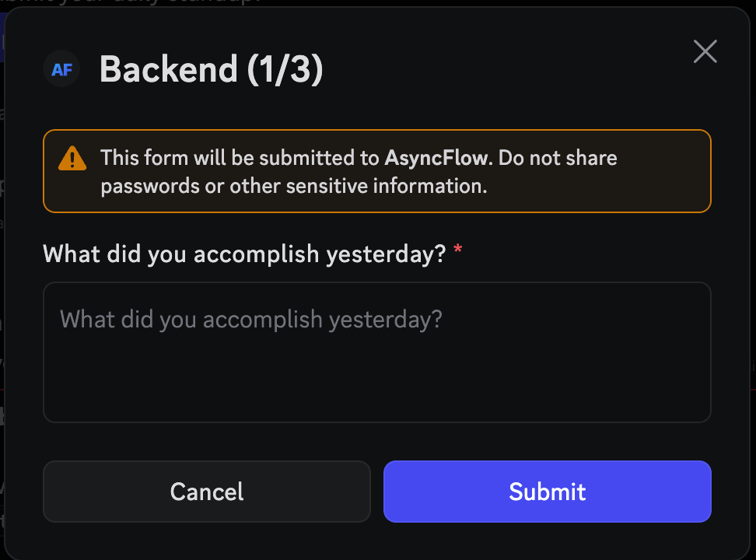Click the sensitive information warning banner
Image resolution: width=756 pixels, height=560 pixels.
click(x=377, y=171)
